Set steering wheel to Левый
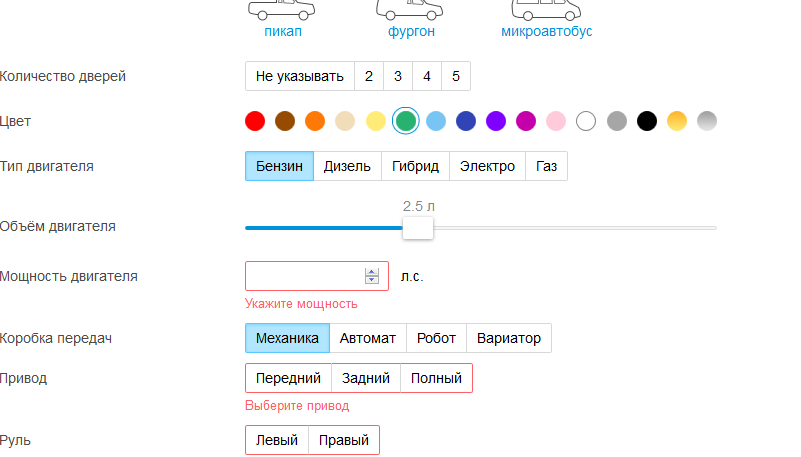The width and height of the screenshot is (801, 457). coord(277,440)
